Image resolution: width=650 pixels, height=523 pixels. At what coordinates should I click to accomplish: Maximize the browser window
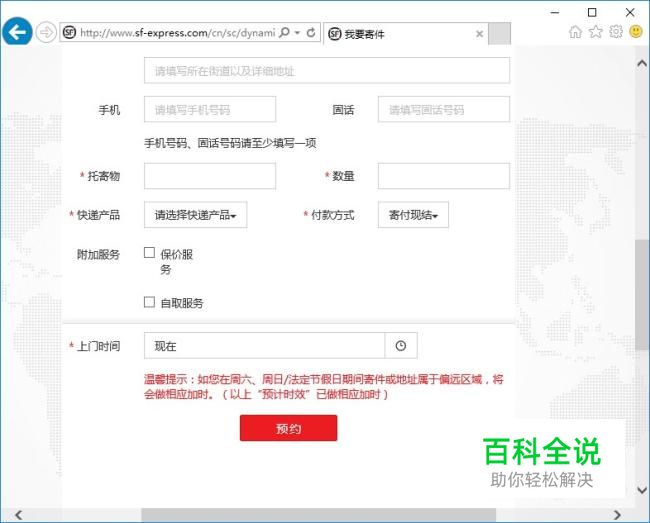coord(592,13)
